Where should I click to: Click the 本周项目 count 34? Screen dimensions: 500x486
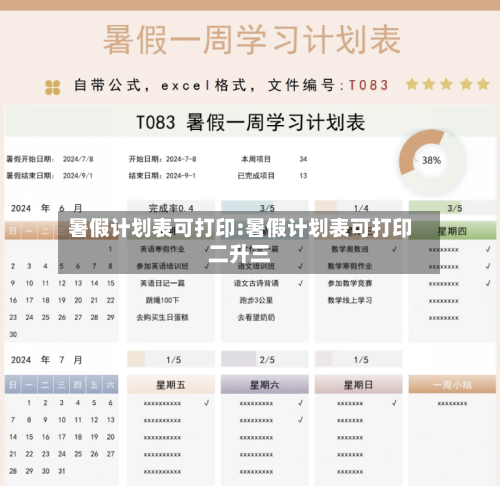[303, 159]
